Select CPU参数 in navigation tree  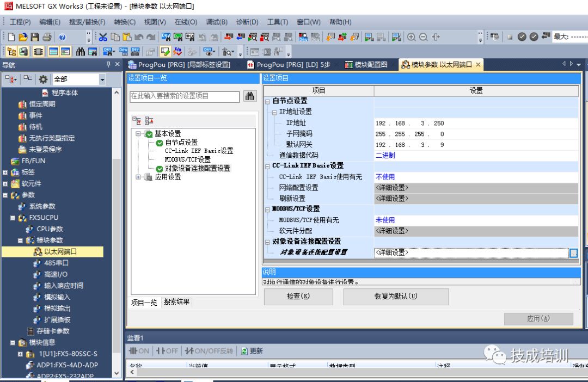44,229
